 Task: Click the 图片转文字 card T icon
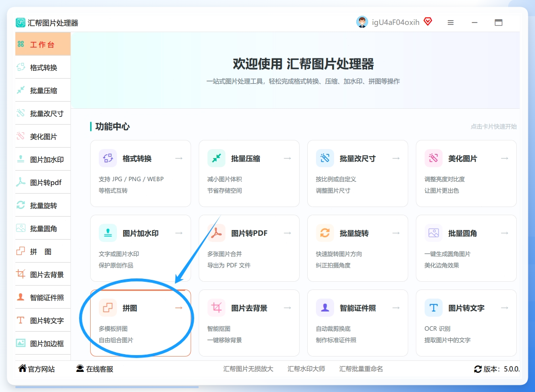[x=433, y=307]
